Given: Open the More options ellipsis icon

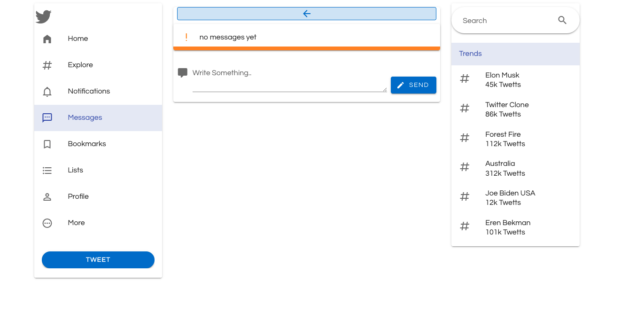Looking at the screenshot, I should click(47, 223).
